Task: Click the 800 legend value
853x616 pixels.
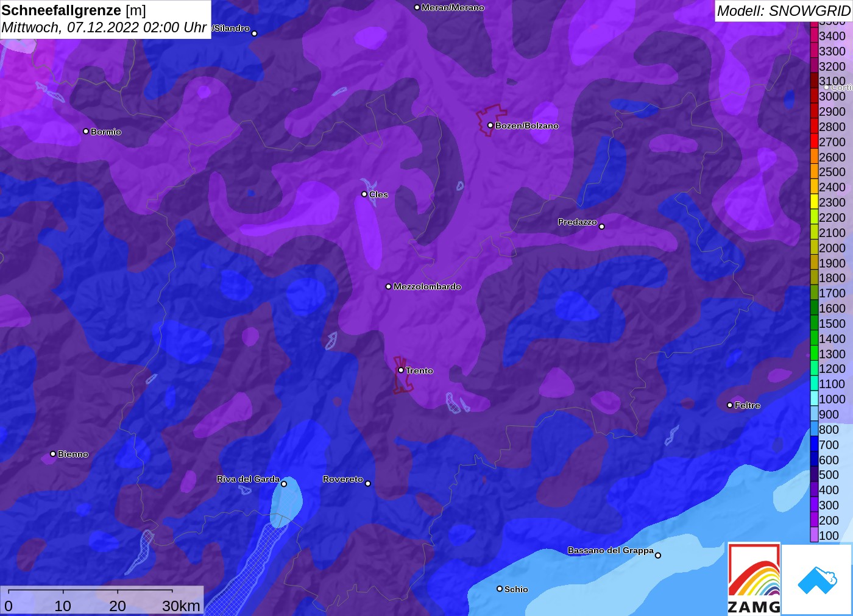Action: click(829, 430)
